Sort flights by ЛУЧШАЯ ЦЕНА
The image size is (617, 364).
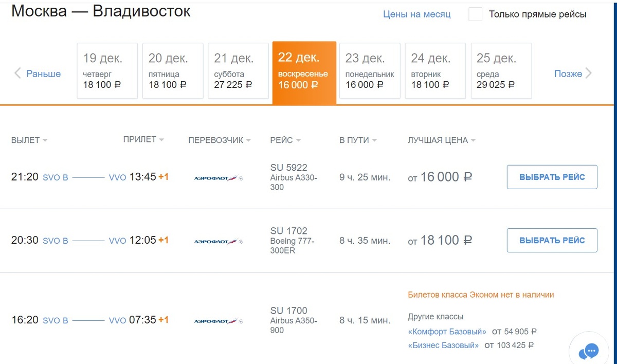click(x=442, y=140)
